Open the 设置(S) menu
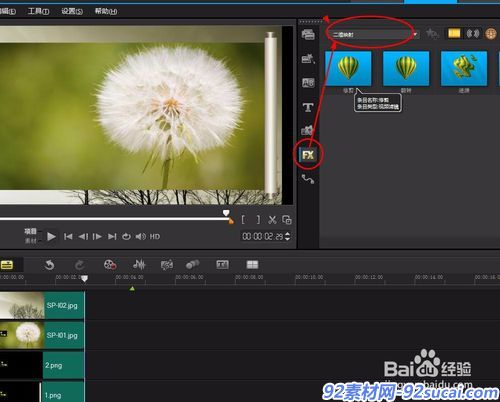The height and width of the screenshot is (402, 500). (x=72, y=11)
